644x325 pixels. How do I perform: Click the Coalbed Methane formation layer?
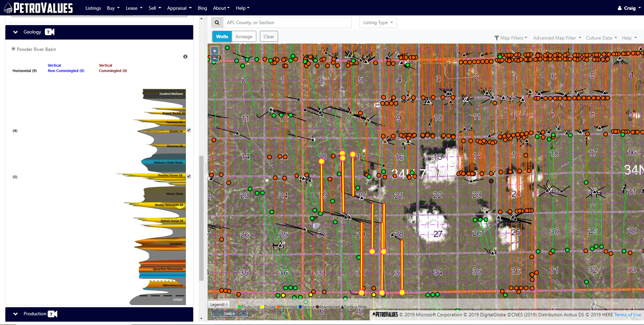coord(164,94)
